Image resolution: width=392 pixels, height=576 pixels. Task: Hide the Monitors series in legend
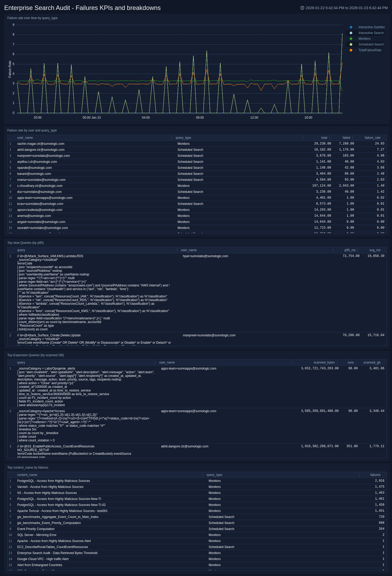click(364, 39)
